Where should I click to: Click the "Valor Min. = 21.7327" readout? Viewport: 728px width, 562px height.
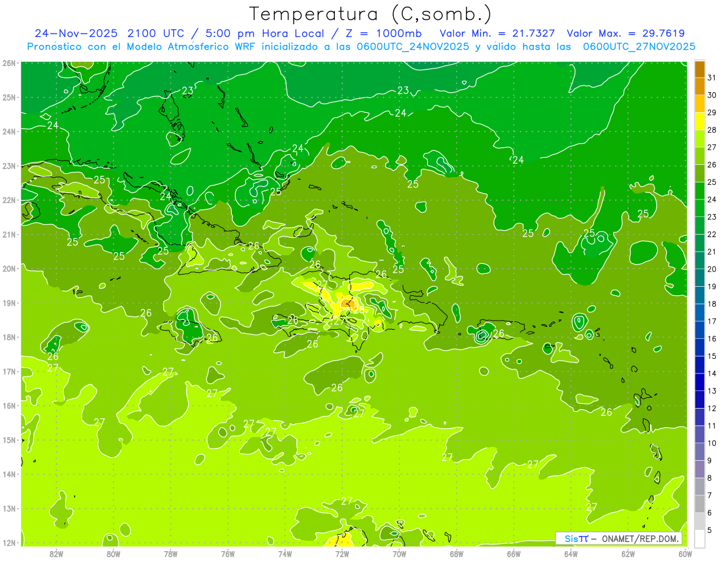point(497,33)
